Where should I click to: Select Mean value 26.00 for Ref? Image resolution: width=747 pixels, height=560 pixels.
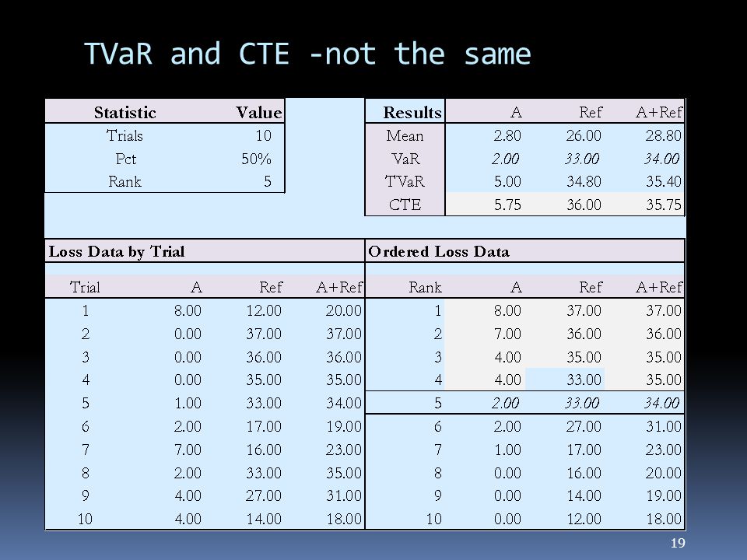[584, 135]
